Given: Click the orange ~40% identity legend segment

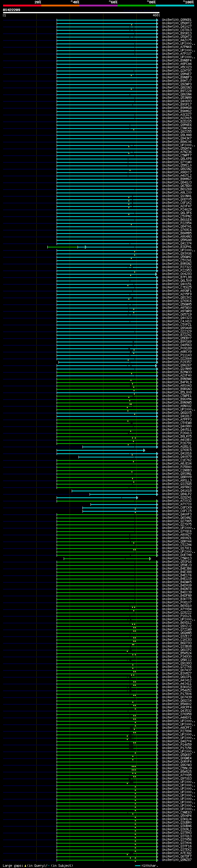Looking at the screenshot, I should coord(61,6).
